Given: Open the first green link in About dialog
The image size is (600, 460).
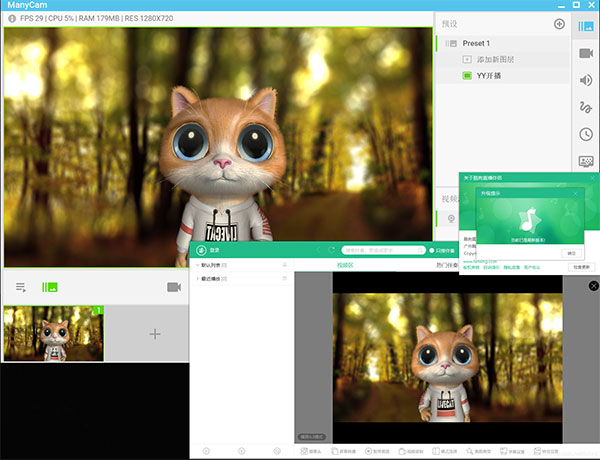Looking at the screenshot, I should 471,268.
